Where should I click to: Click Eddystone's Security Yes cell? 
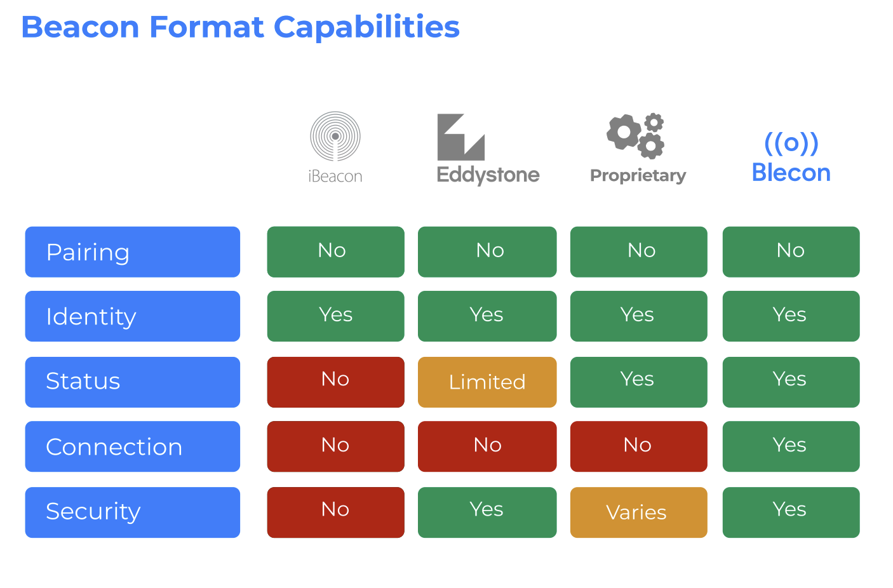click(487, 512)
